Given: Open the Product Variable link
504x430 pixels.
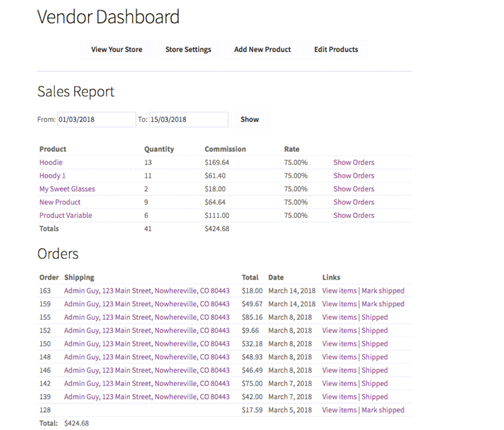Looking at the screenshot, I should point(66,215).
